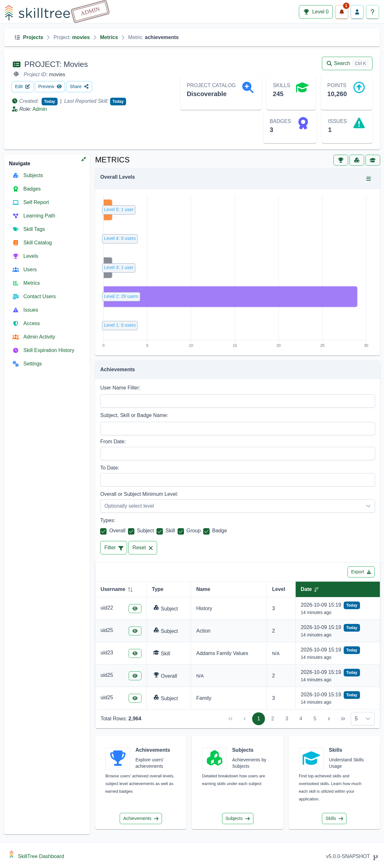The height and width of the screenshot is (868, 384).
Task: Click the project list icon beside title
Action: pos(17,64)
